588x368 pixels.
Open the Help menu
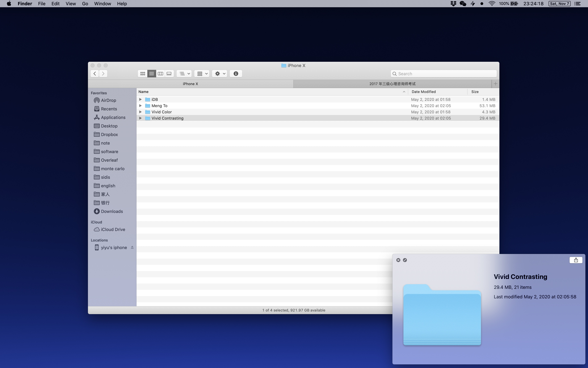click(x=122, y=4)
